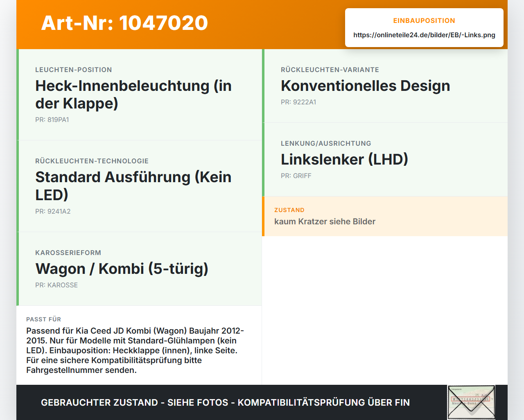The width and height of the screenshot is (524, 420).
Task: Click the Linkslenker (LHD) card
Action: pyautogui.click(x=385, y=160)
